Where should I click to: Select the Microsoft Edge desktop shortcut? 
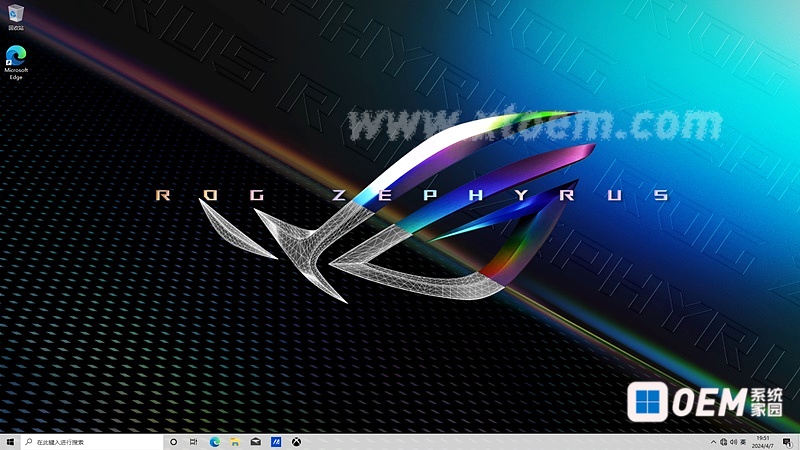pyautogui.click(x=16, y=63)
